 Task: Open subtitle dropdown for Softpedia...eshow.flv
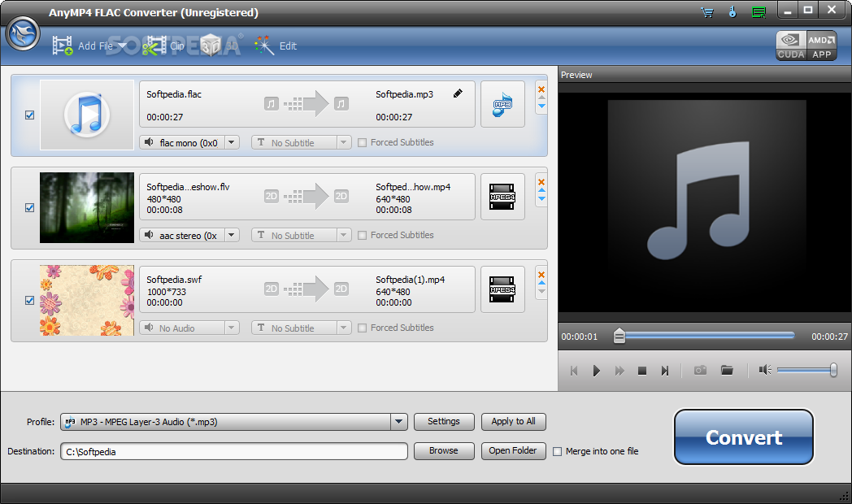coord(343,235)
